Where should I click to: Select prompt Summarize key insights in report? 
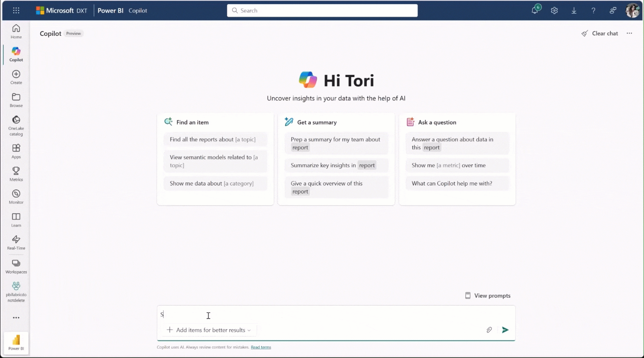pos(336,165)
